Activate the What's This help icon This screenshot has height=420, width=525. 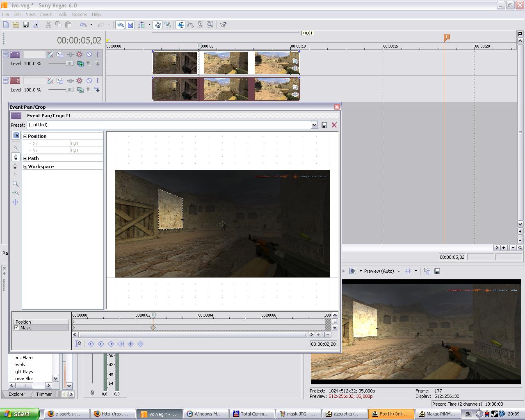[223, 25]
